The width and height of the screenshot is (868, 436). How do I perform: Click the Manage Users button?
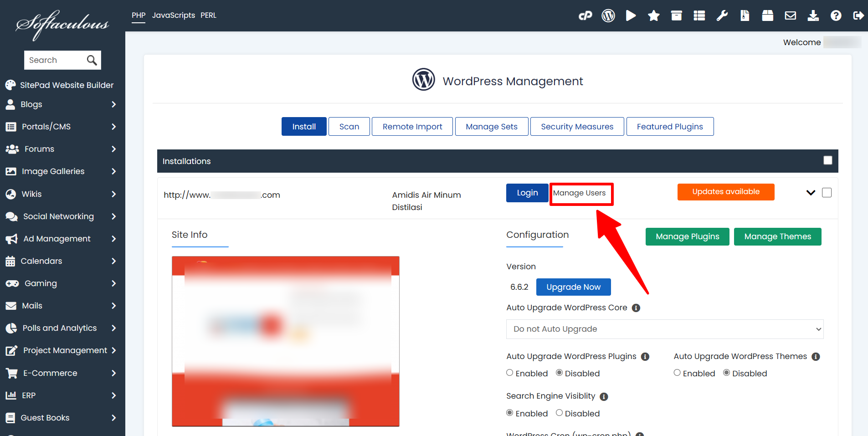click(x=580, y=193)
